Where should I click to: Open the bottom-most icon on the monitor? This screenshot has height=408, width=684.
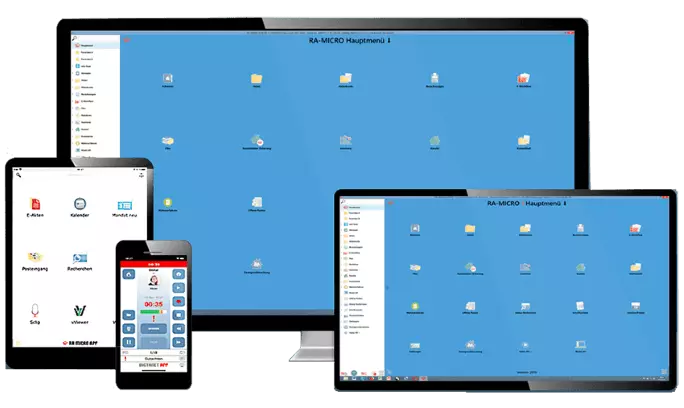[x=257, y=264]
